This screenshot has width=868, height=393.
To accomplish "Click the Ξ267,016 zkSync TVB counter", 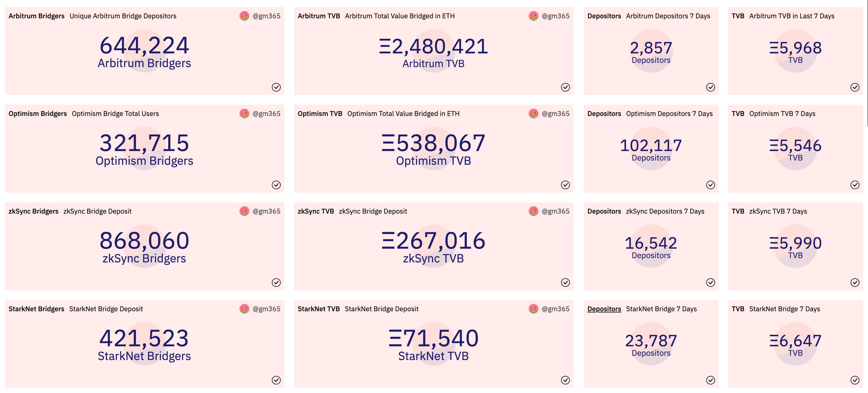I will click(x=433, y=241).
